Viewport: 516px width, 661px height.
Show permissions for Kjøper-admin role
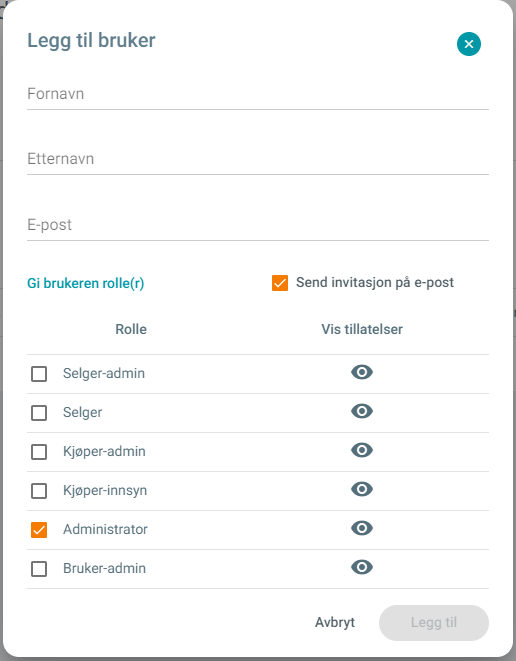362,450
